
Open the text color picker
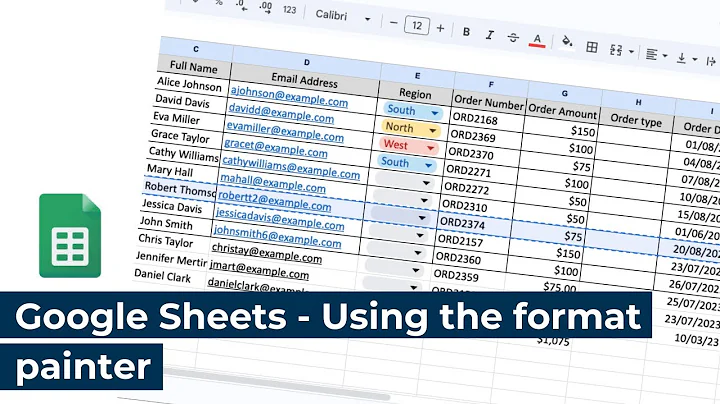(537, 41)
